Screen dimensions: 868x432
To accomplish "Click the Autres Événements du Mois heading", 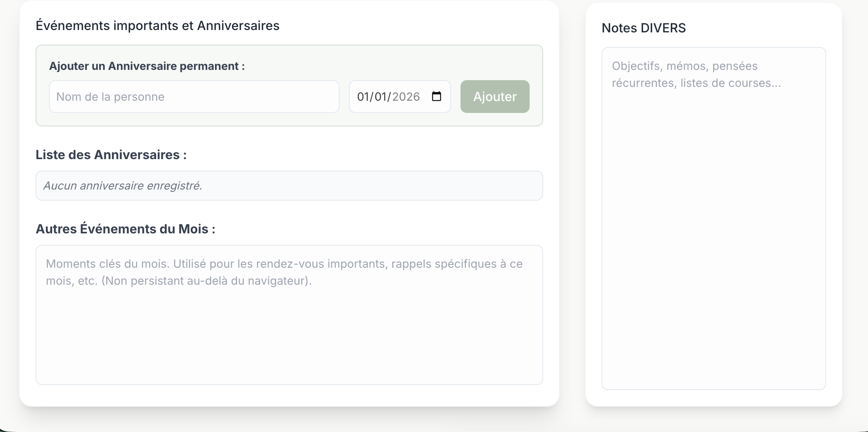I will (x=126, y=228).
